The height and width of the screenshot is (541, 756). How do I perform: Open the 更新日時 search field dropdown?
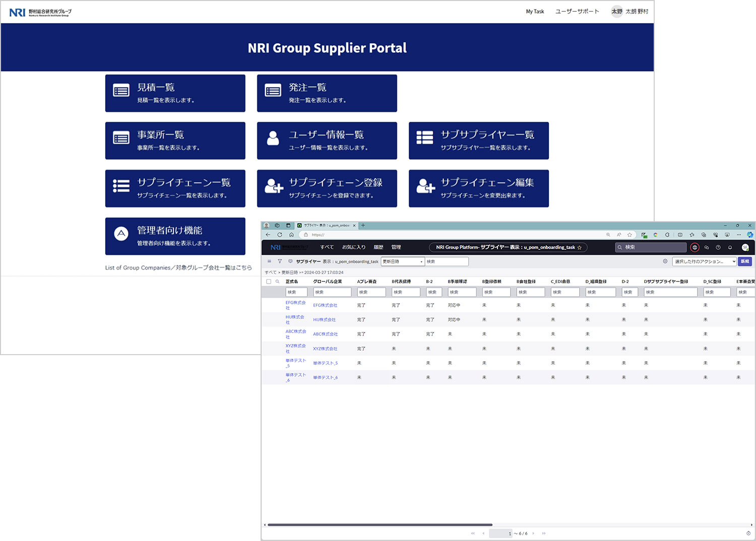[x=403, y=261]
